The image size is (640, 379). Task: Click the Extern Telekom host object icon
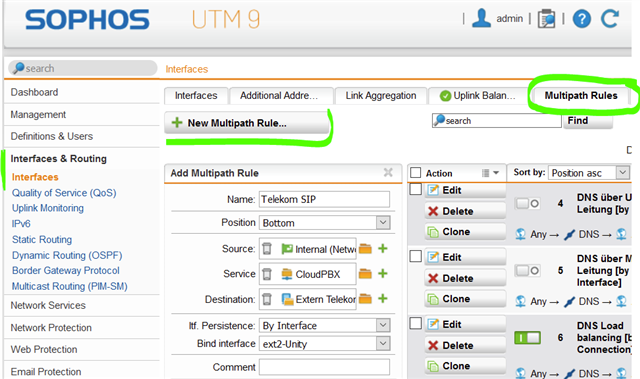pos(287,299)
